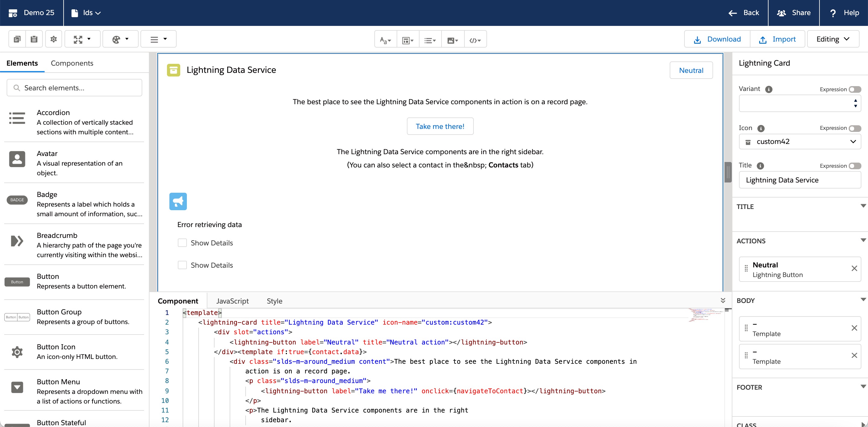868x427 pixels.
Task: Click the Neutral button in card
Action: point(691,70)
